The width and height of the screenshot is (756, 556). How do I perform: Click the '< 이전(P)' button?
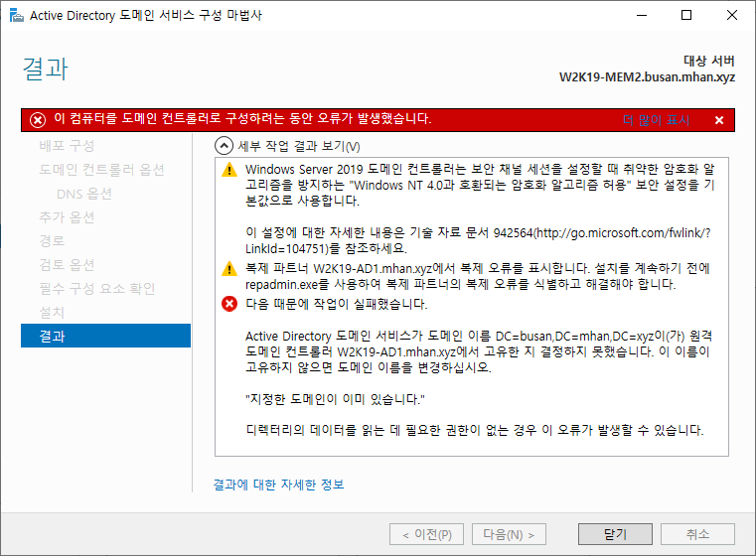click(427, 534)
